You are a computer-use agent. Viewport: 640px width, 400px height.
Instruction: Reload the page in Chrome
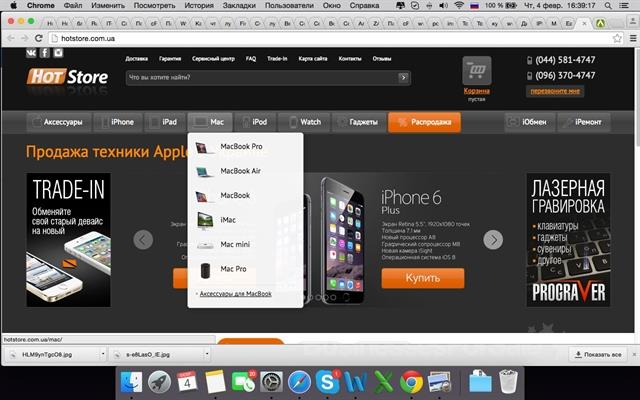[x=39, y=38]
